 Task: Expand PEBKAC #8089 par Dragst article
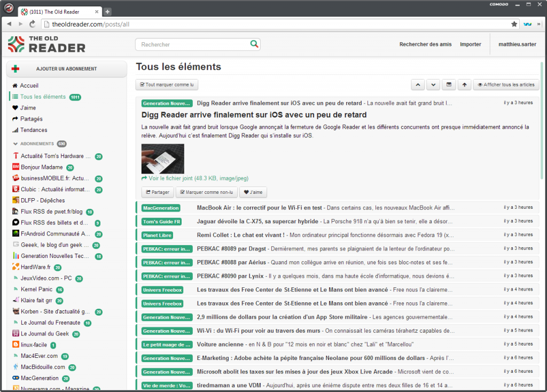[338, 249]
